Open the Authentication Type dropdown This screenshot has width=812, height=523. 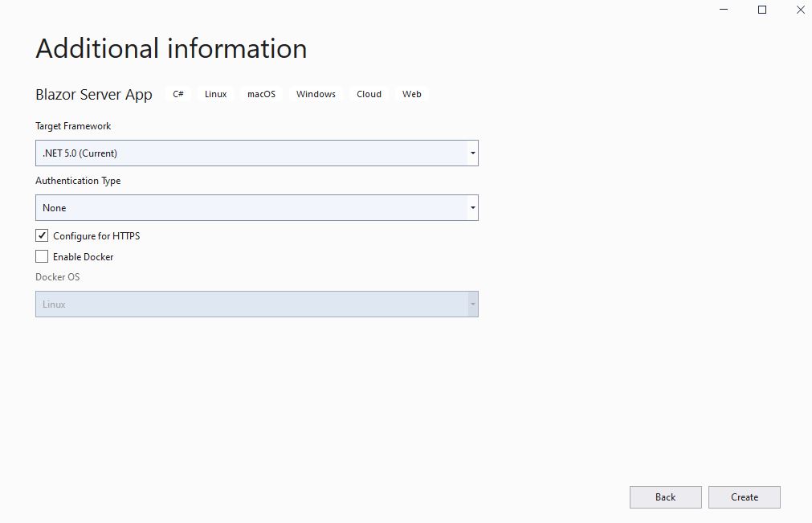(x=257, y=207)
